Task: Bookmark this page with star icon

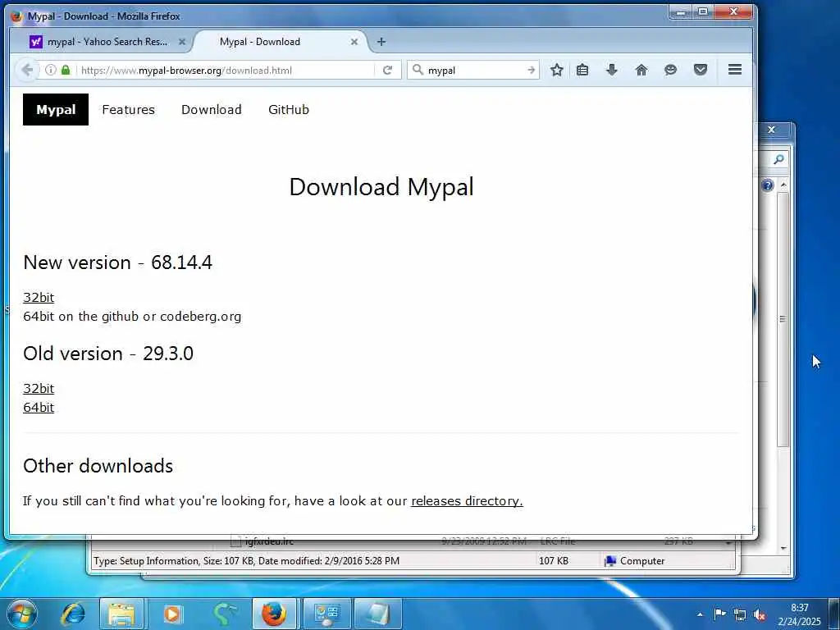Action: [x=557, y=70]
